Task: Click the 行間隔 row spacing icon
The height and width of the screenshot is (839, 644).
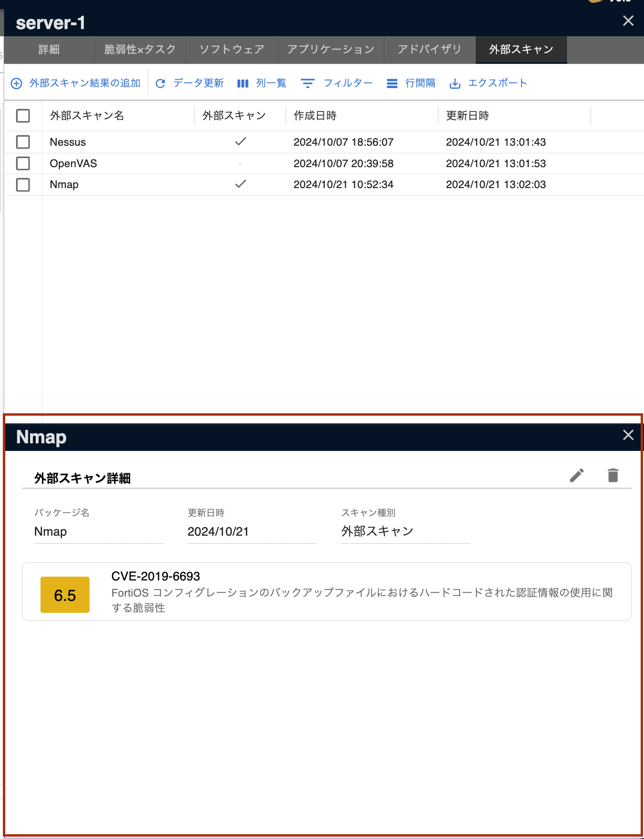Action: 392,84
